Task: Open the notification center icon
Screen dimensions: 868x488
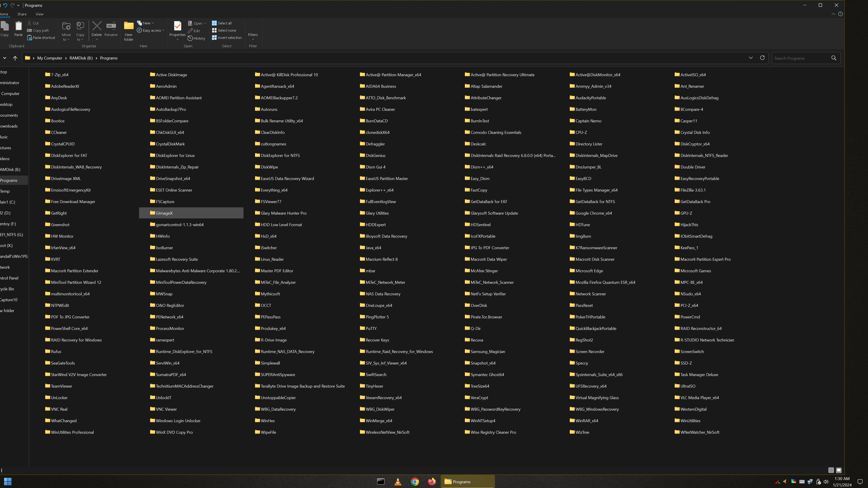Action: (x=860, y=482)
